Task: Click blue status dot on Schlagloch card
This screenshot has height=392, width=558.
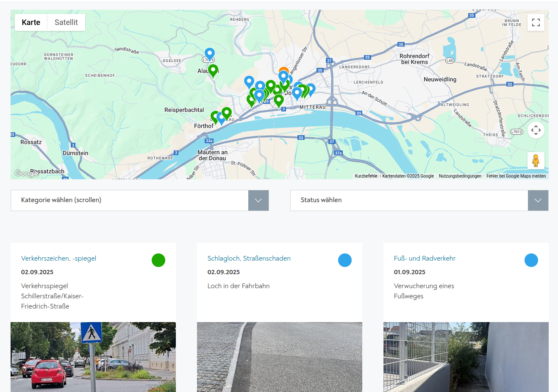Action: [x=345, y=260]
